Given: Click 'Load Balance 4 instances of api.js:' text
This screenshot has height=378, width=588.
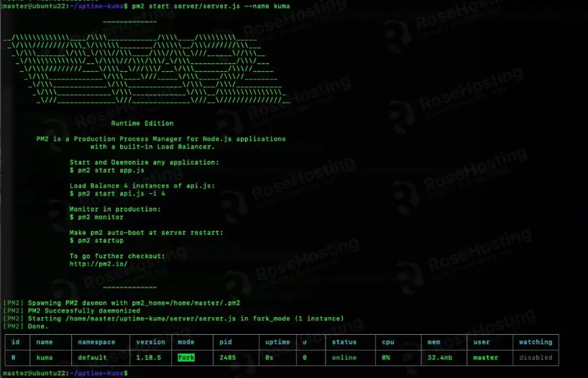Looking at the screenshot, I should tap(142, 186).
